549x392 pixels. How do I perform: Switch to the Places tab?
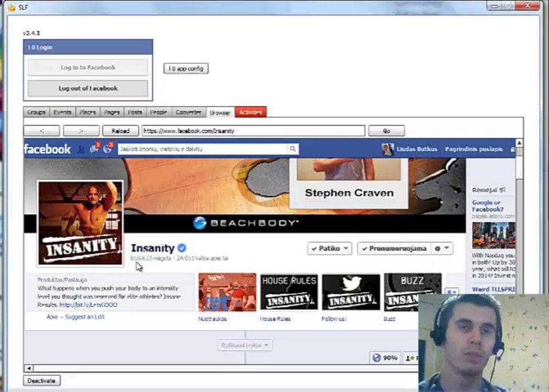point(87,113)
